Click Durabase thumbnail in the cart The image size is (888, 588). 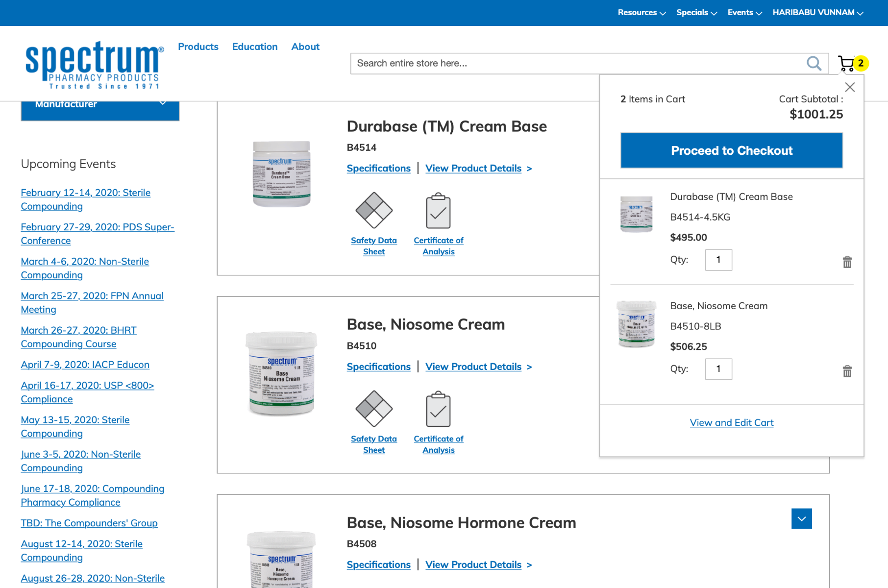pyautogui.click(x=636, y=214)
